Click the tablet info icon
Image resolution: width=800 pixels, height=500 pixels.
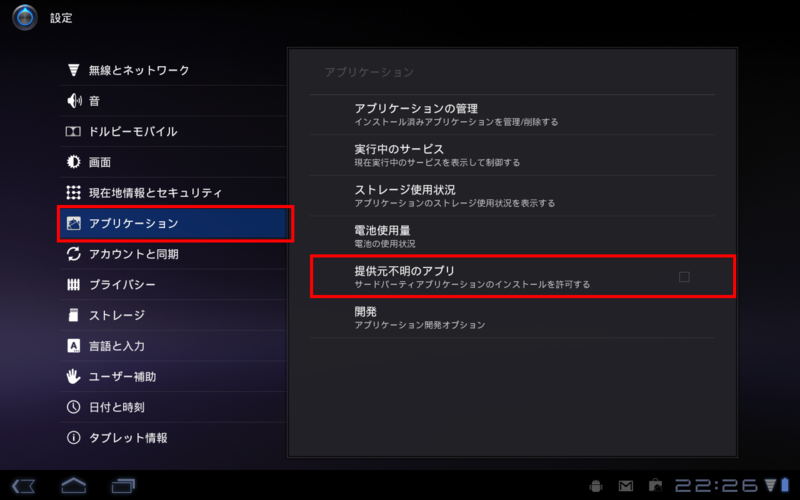pyautogui.click(x=73, y=437)
